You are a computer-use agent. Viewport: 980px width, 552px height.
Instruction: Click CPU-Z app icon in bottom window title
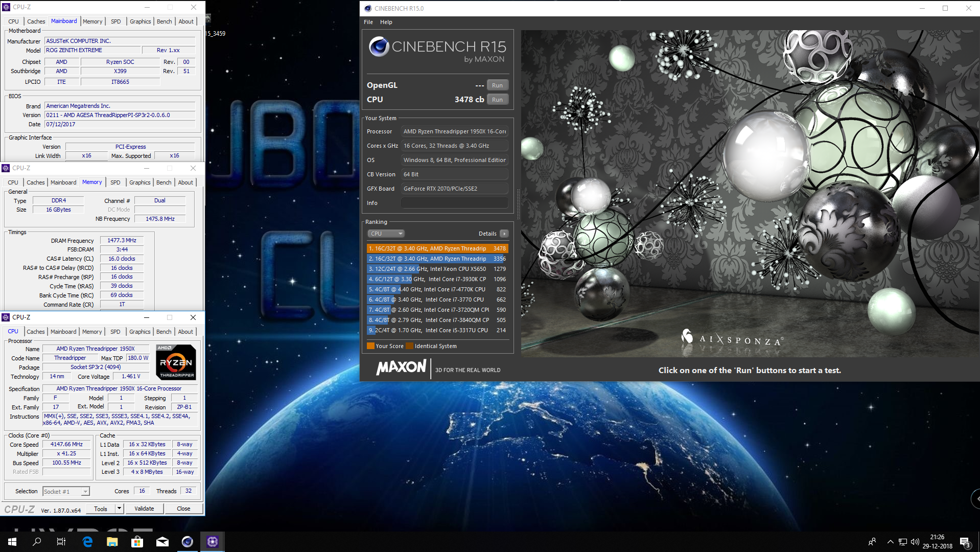tap(6, 317)
